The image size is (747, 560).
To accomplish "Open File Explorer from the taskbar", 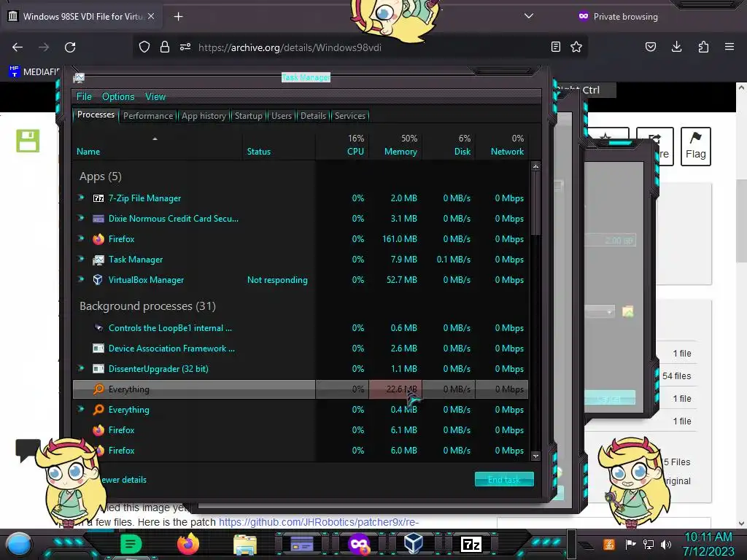I will 245,544.
